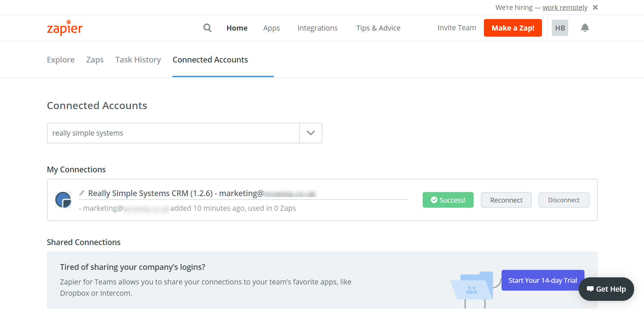
Task: Open the Integrations menu item
Action: click(x=317, y=28)
